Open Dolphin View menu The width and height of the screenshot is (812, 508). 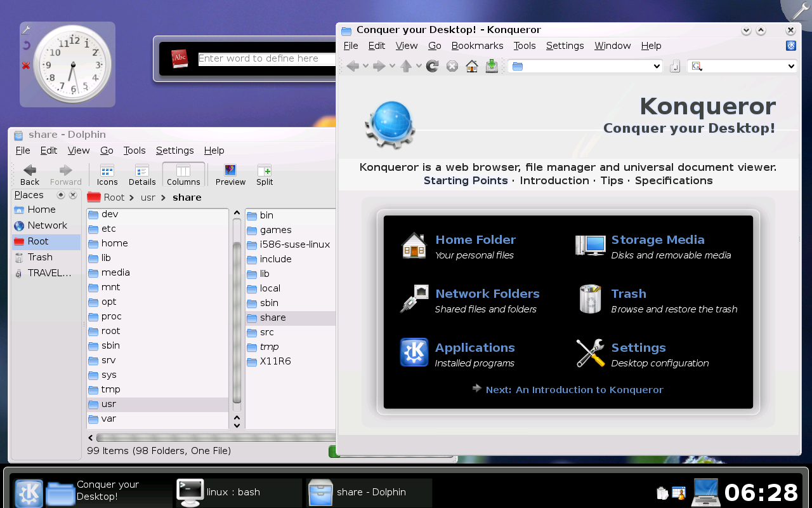79,150
